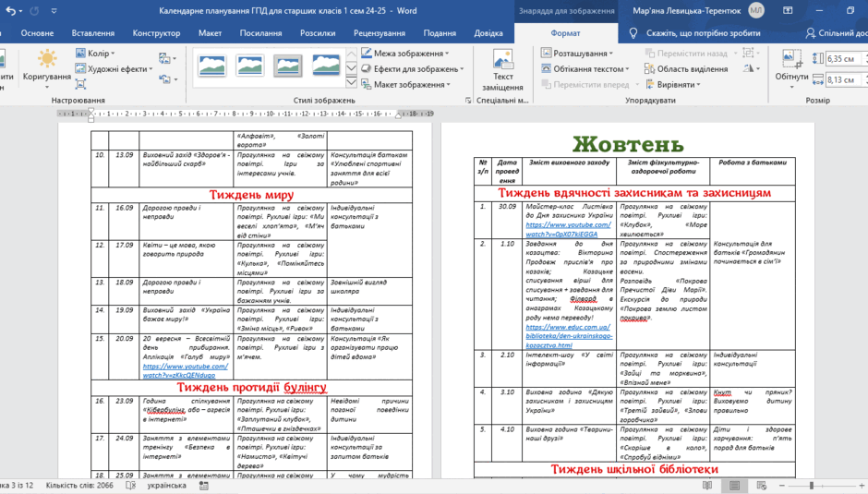
Task: Open the Коригування corrections tool
Action: pyautogui.click(x=46, y=69)
